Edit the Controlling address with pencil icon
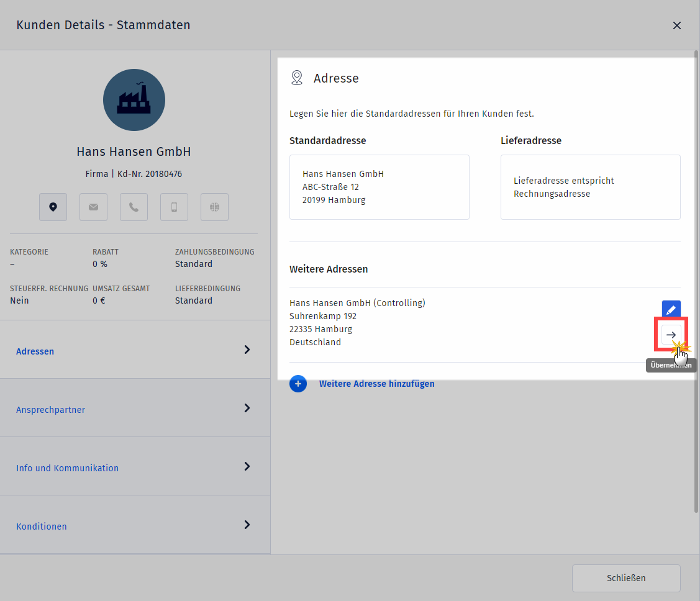The width and height of the screenshot is (700, 601). point(671,310)
